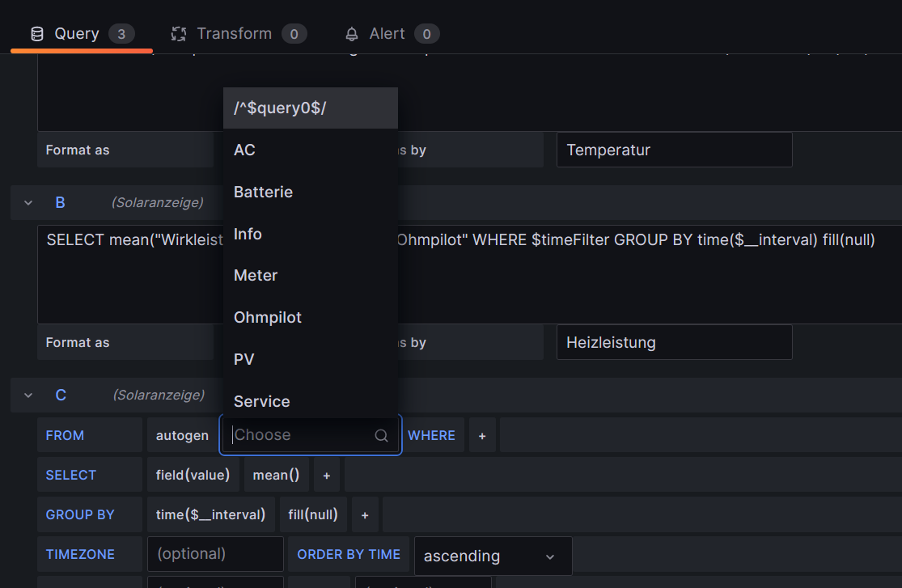
Task: Choose Batterie in the dropdown list
Action: pos(263,192)
